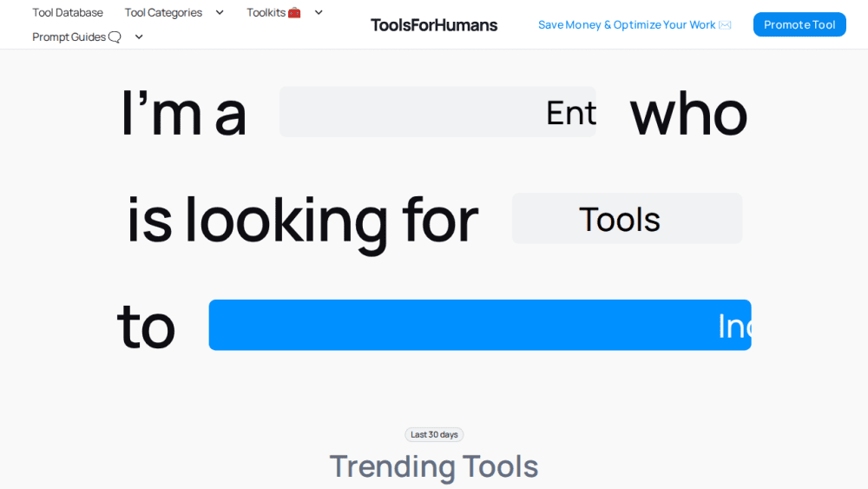
Task: Select the profession field showing Ent
Action: 437,112
